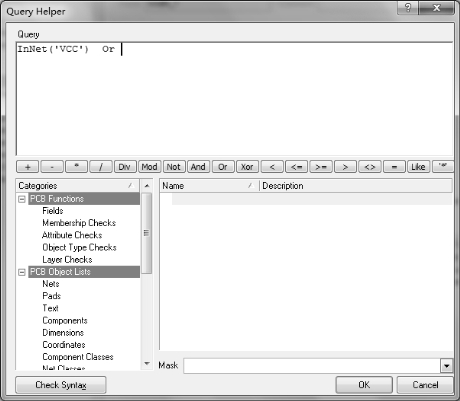Viewport: 460px width, 401px height.
Task: Cancel the Query Helper dialog
Action: tap(425, 385)
